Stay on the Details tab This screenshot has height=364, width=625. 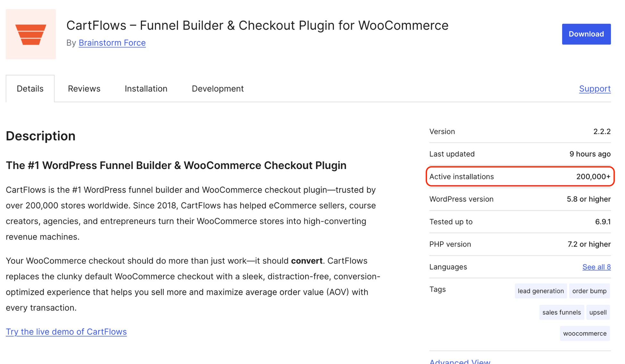pyautogui.click(x=30, y=88)
